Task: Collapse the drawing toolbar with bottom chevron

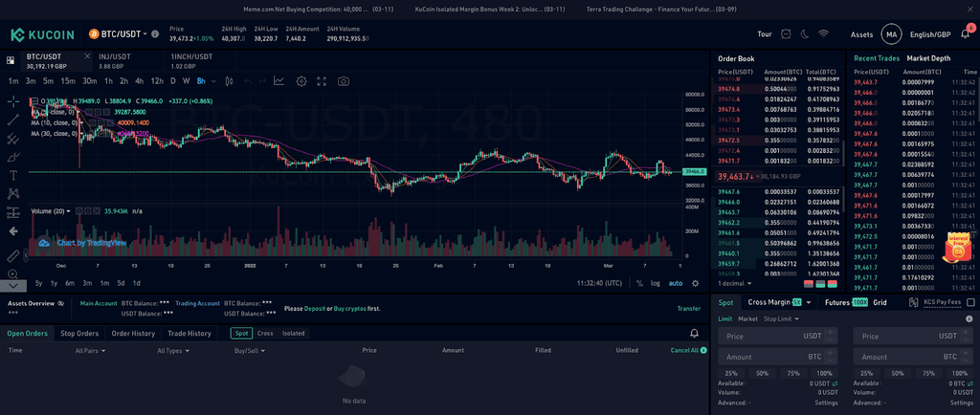Action: click(13, 286)
